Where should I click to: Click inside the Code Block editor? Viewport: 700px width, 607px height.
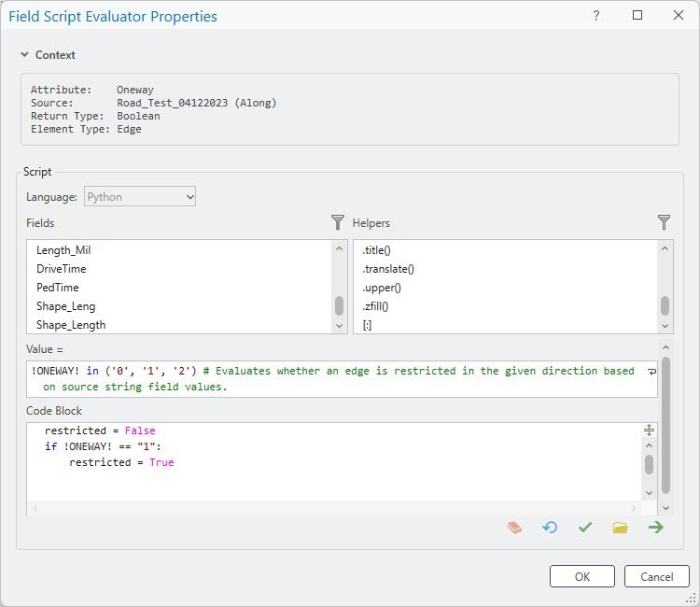point(334,462)
